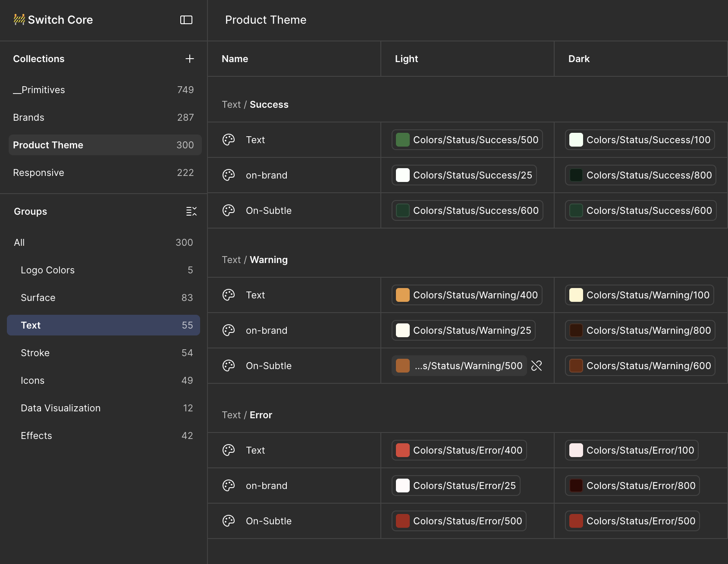Show All groups
The width and height of the screenshot is (728, 564).
(x=104, y=242)
